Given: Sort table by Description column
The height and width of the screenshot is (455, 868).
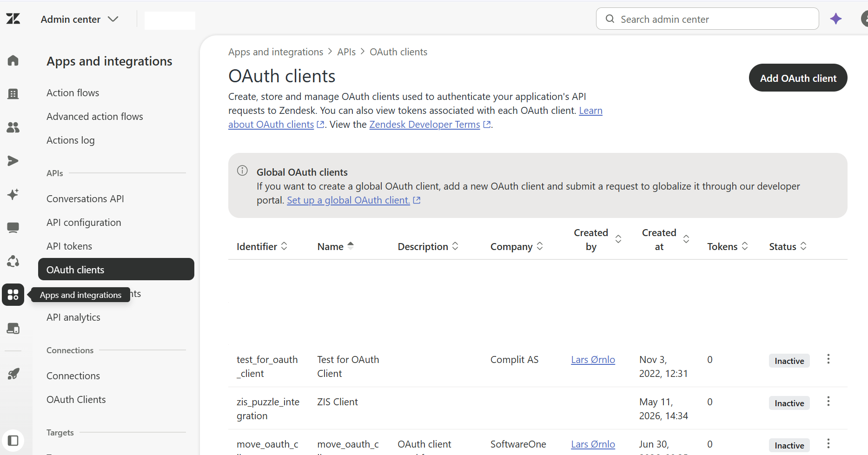Looking at the screenshot, I should point(428,246).
